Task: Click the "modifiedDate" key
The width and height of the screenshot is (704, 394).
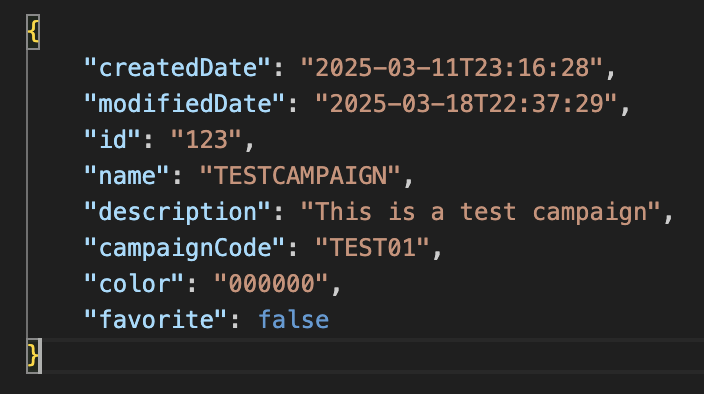Action: click(x=185, y=104)
